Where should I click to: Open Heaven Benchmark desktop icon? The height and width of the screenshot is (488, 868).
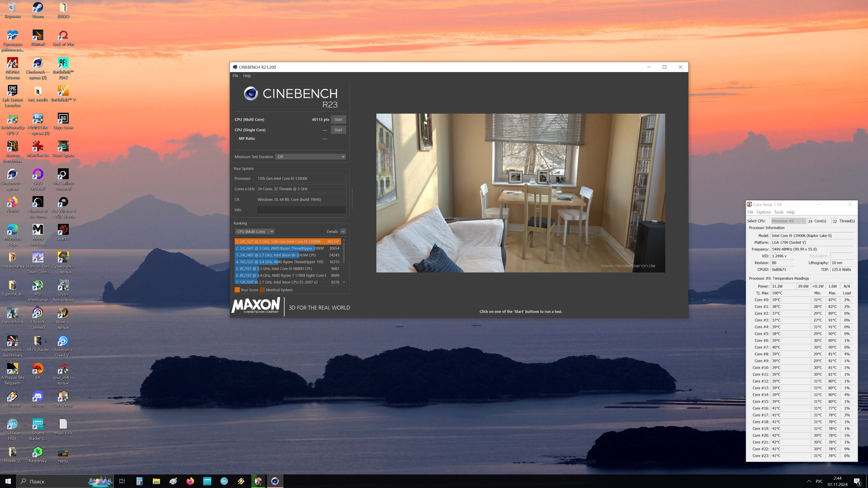point(12,146)
